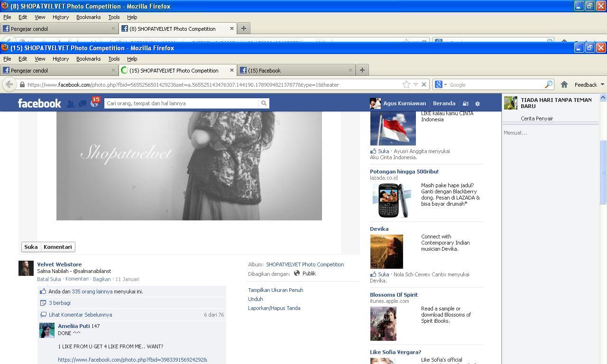Open the Devika ad title
Image resolution: width=607 pixels, height=364 pixels.
[x=379, y=229]
